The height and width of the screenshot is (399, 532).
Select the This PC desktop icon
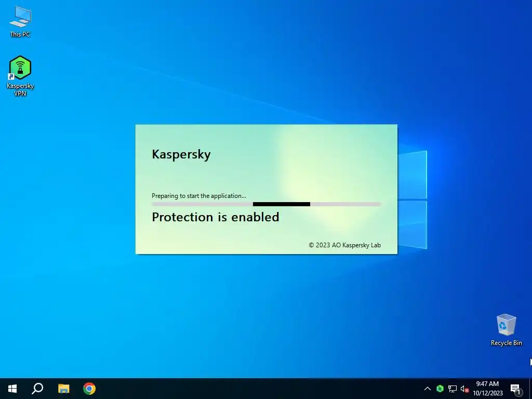pos(20,21)
